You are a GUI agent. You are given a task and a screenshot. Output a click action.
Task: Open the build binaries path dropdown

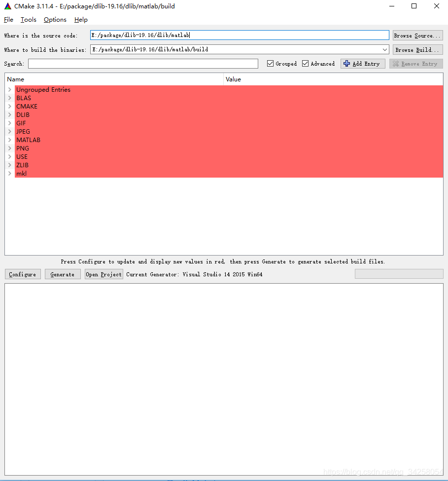click(385, 49)
